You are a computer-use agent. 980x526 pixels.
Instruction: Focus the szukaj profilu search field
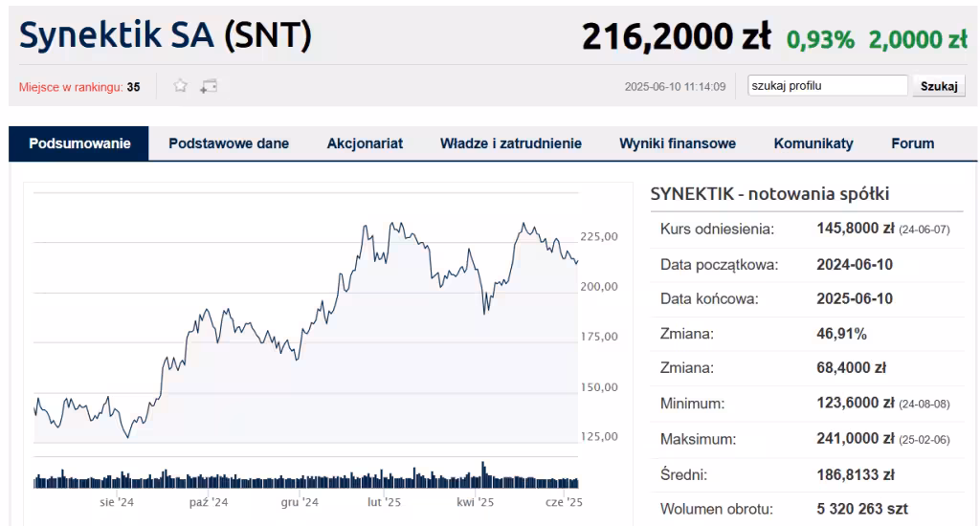(828, 85)
